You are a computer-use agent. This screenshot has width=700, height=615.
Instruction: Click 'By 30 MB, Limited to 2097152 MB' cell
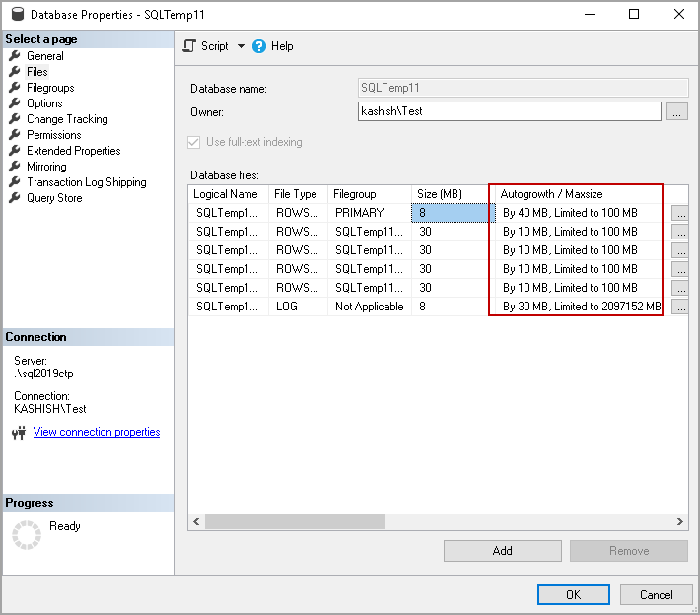point(582,307)
